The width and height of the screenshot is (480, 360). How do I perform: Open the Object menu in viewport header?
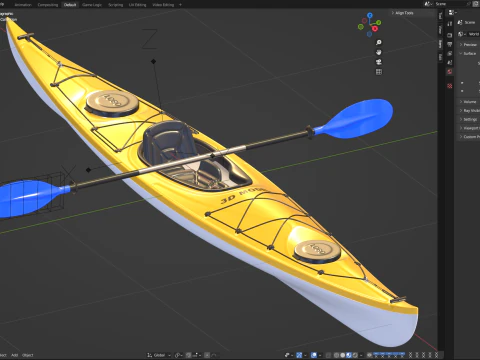click(28, 355)
